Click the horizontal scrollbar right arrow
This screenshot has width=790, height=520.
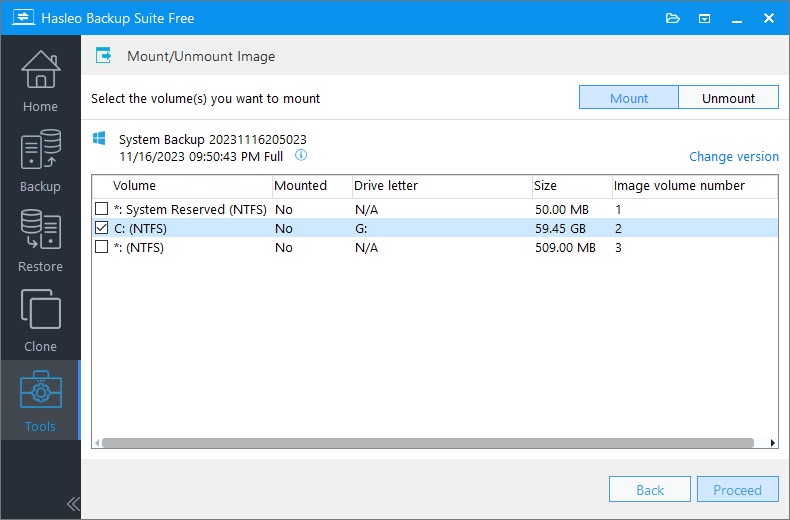[x=772, y=442]
